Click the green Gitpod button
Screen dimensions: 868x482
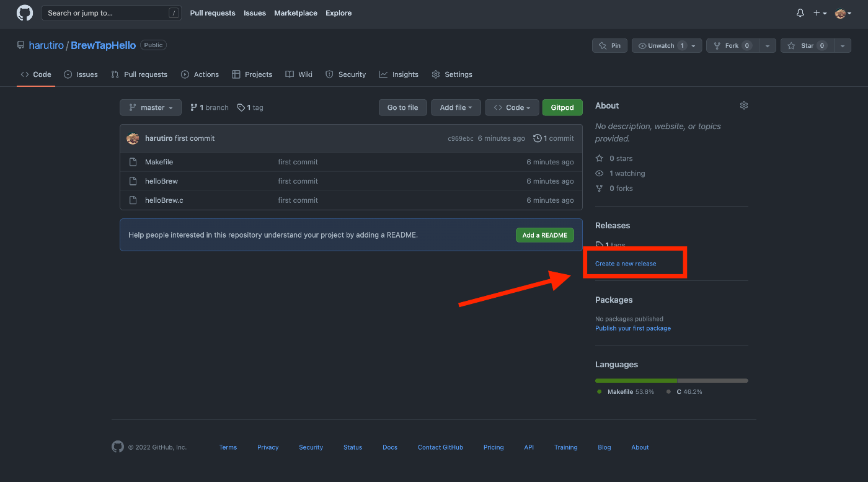[562, 107]
